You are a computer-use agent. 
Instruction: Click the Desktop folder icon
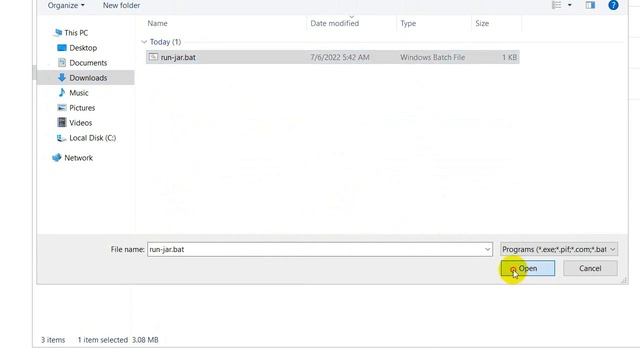click(62, 48)
